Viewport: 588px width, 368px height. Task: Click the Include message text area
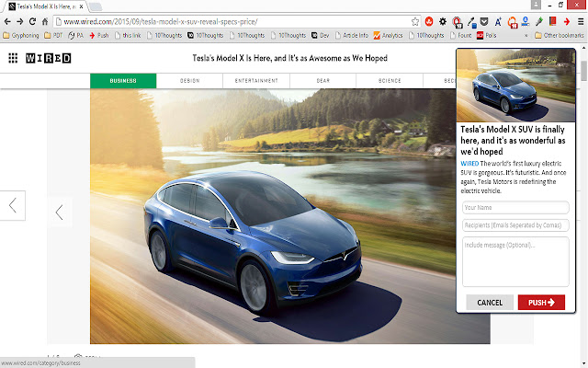515,261
